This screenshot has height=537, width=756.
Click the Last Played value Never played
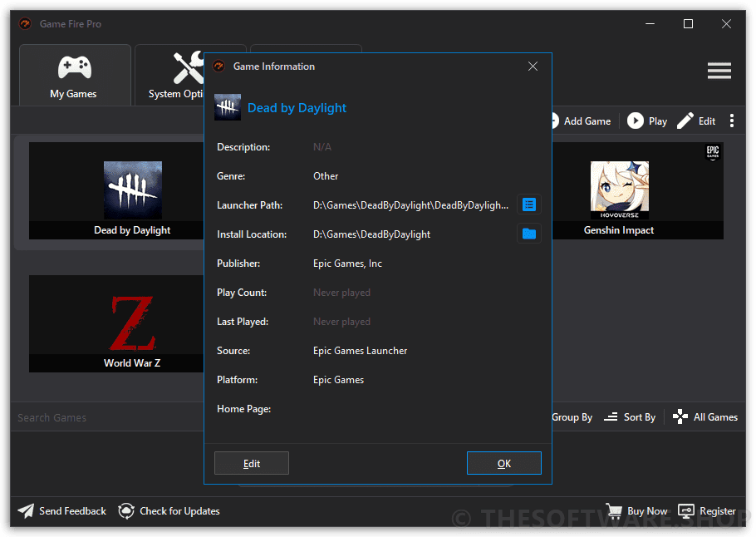(x=341, y=322)
